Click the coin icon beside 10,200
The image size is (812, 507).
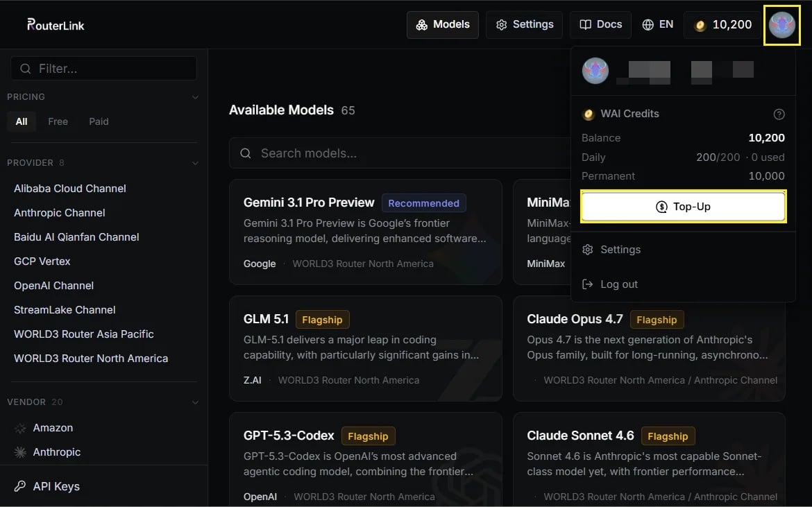[700, 26]
